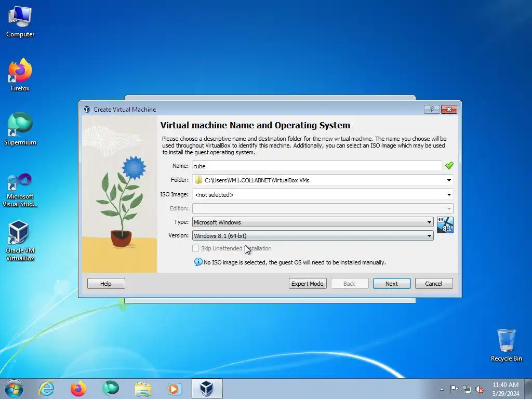The image size is (532, 399).
Task: Launch Internet Explorer from the taskbar
Action: 46,389
